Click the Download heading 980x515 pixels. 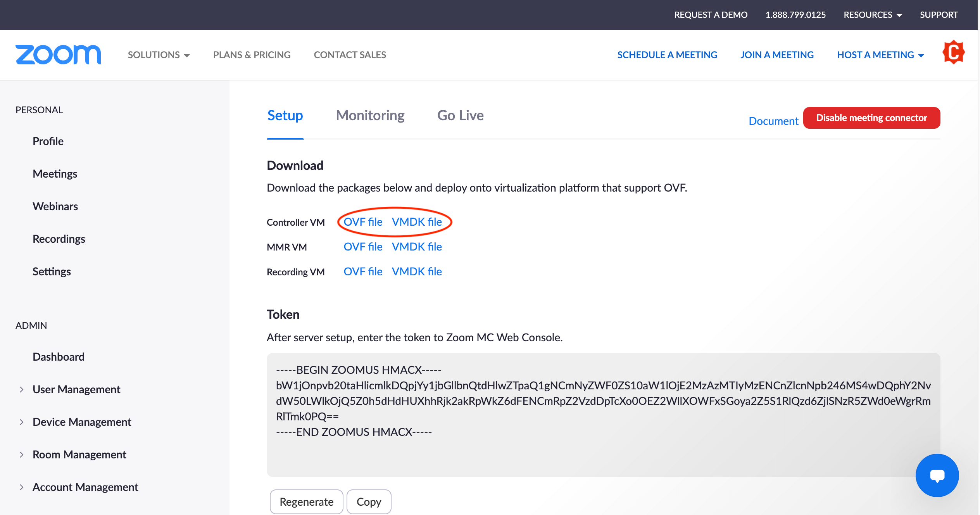(295, 166)
